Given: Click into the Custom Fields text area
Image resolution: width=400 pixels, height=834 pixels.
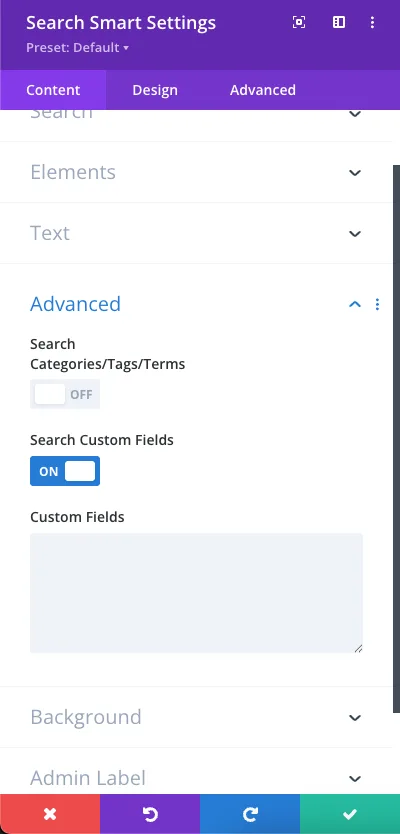Looking at the screenshot, I should click(196, 593).
